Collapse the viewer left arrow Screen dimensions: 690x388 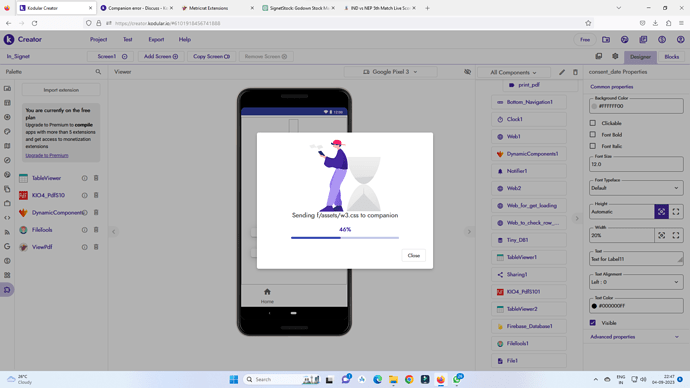(114, 231)
